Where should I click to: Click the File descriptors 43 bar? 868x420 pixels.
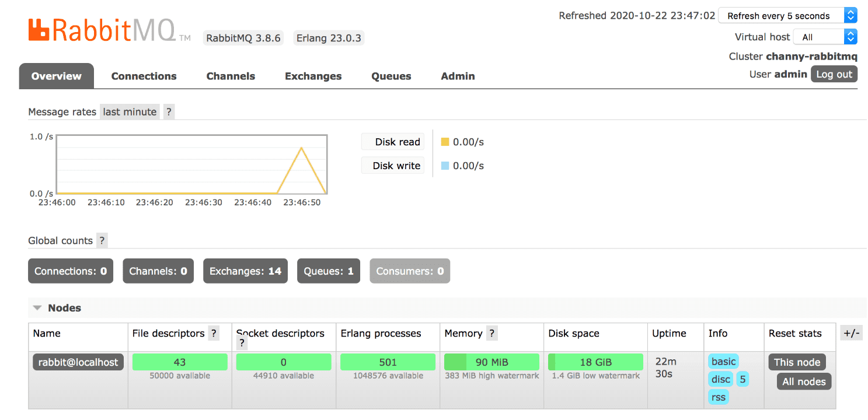pyautogui.click(x=180, y=362)
